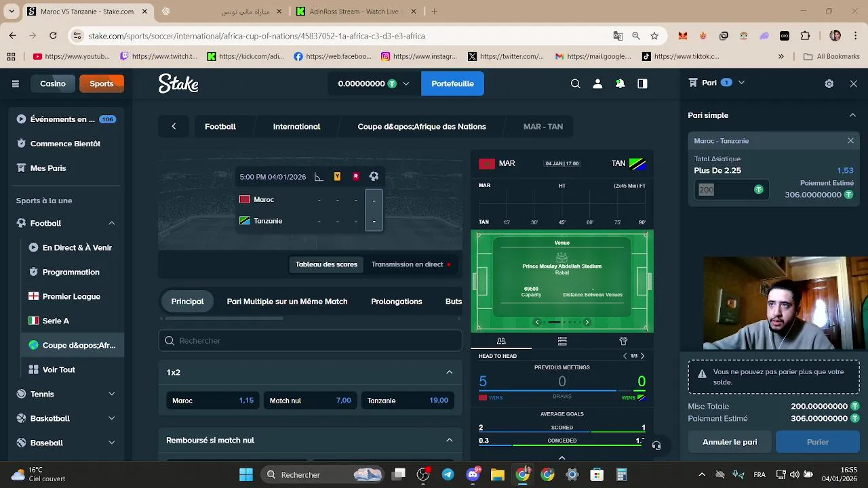Image resolution: width=868 pixels, height=488 pixels.
Task: Expand the Pari bet slip dropdown
Action: tap(741, 83)
